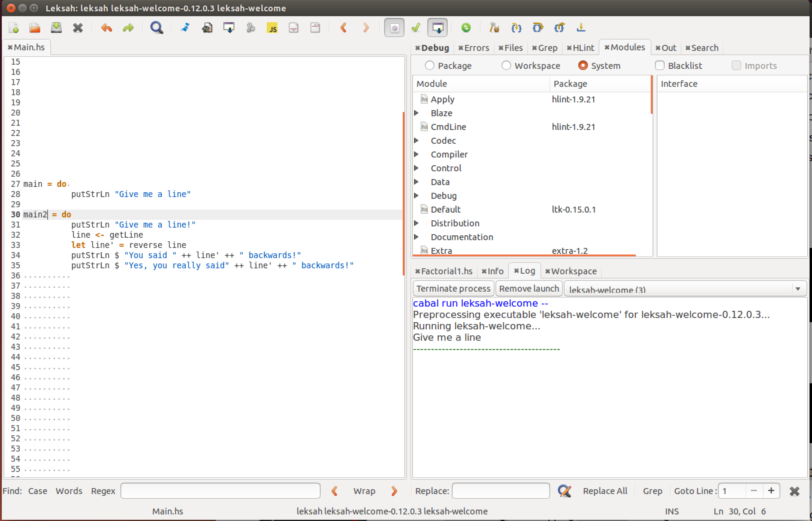Select the Workspace radio button
This screenshot has width=812, height=521.
tap(506, 66)
